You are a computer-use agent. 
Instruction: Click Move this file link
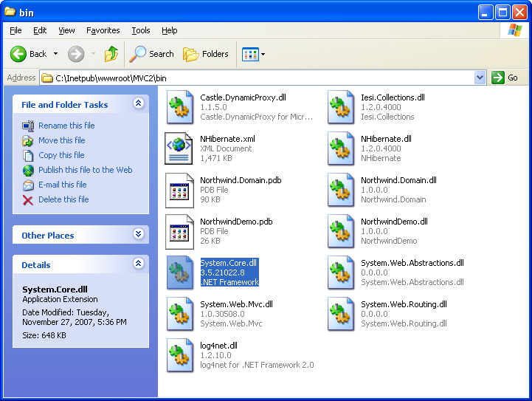coord(62,140)
